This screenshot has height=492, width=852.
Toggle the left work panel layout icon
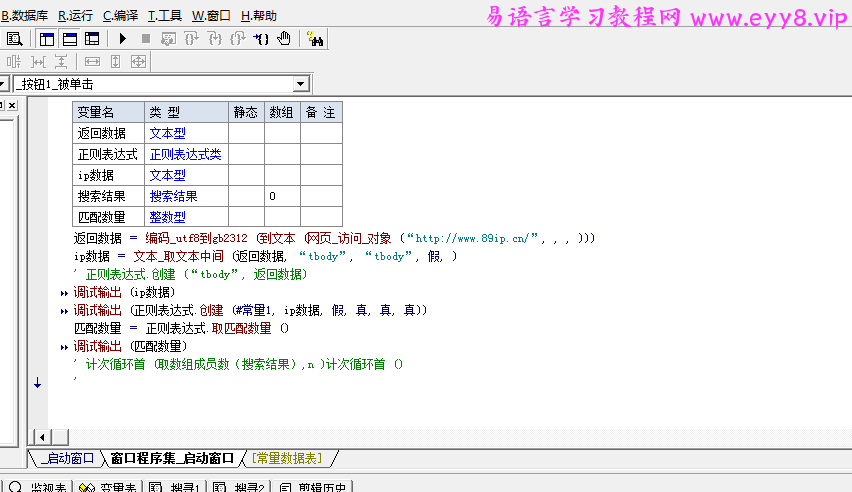pos(47,39)
